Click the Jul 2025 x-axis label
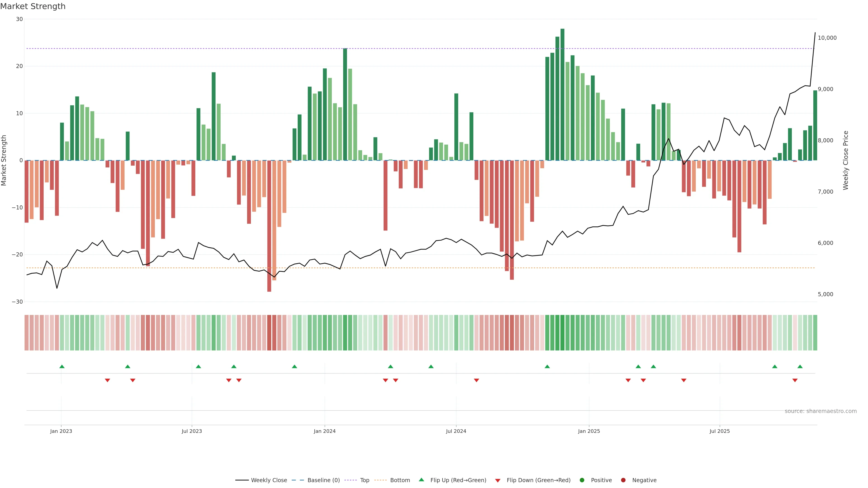This screenshot has width=868, height=488. tap(719, 431)
